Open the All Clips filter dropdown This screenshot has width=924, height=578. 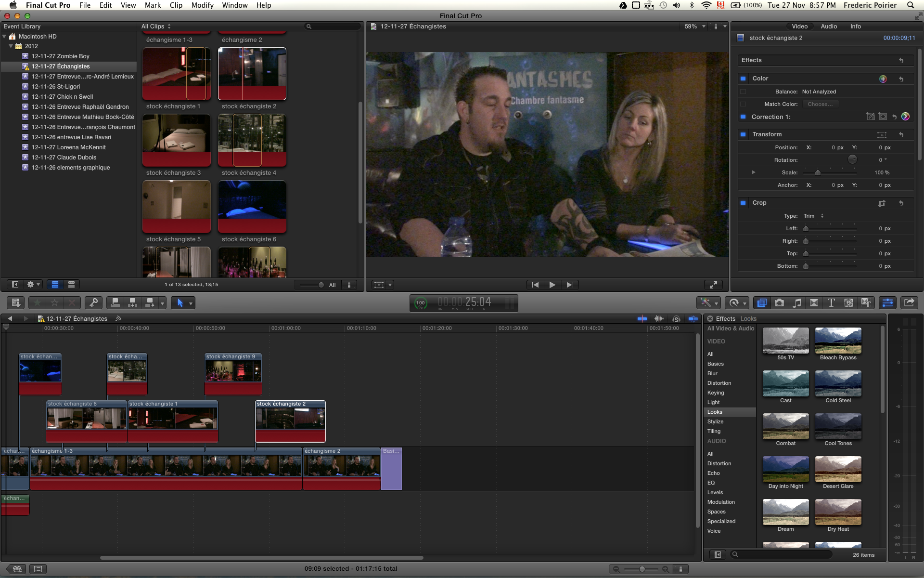tap(156, 26)
